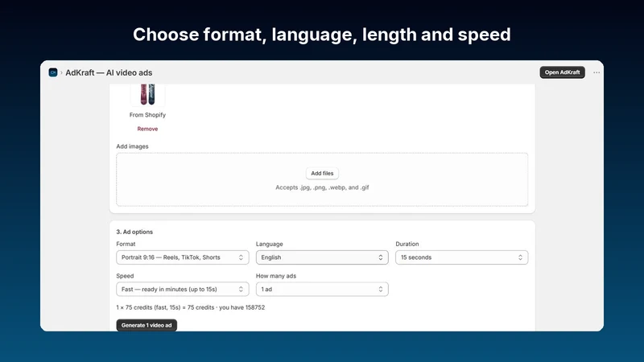Remove the Shopify product image
The height and width of the screenshot is (362, 644).
point(147,129)
